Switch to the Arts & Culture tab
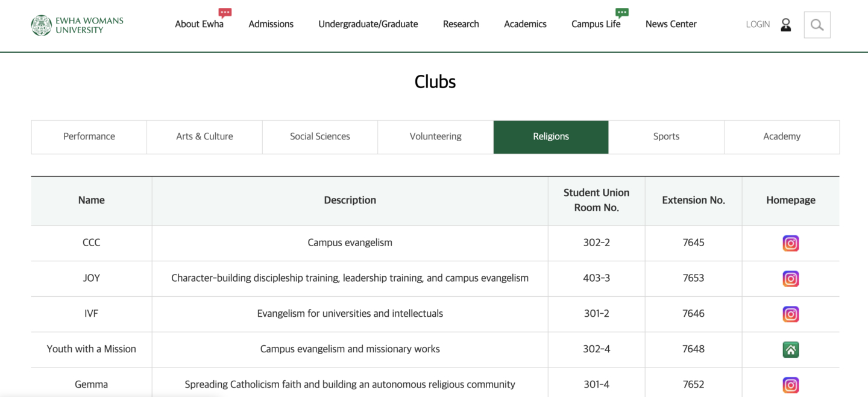 (x=204, y=137)
